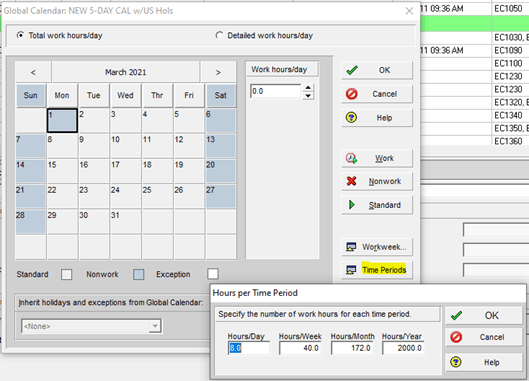This screenshot has width=529, height=381.
Task: Go to previous month in calendar
Action: (x=33, y=72)
